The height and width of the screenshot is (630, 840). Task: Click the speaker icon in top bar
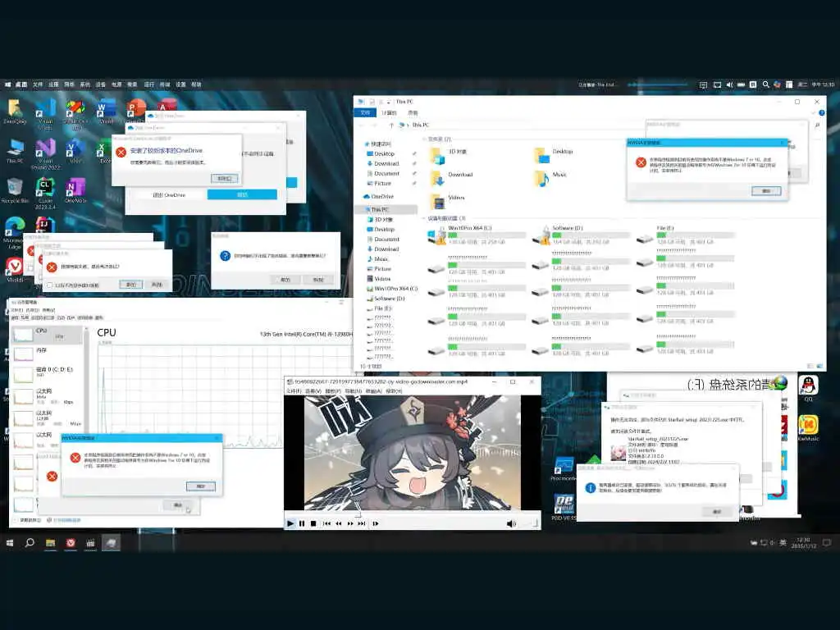[x=729, y=84]
